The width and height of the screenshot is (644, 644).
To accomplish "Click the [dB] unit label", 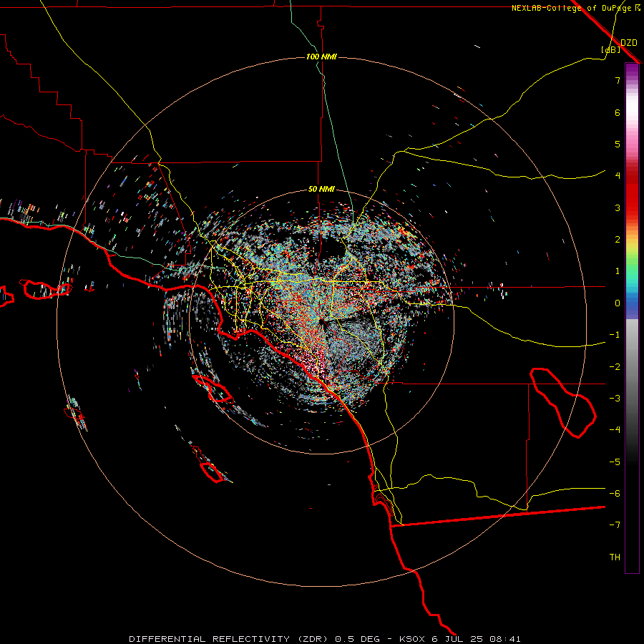I will (610, 50).
